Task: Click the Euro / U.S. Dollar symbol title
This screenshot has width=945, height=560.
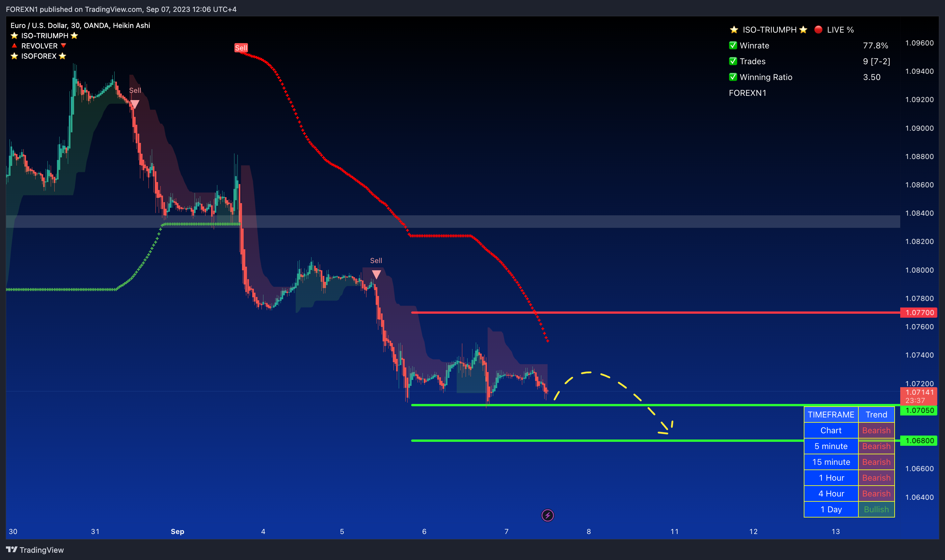Action: click(80, 25)
